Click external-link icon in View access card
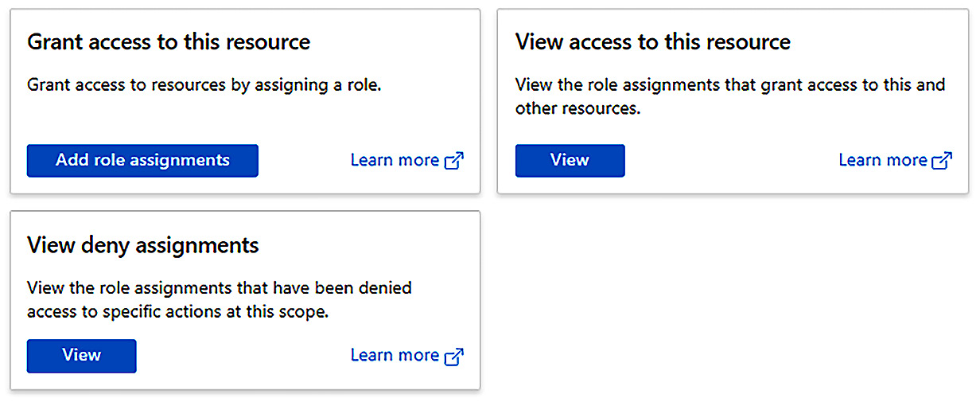The image size is (980, 402). click(x=943, y=161)
